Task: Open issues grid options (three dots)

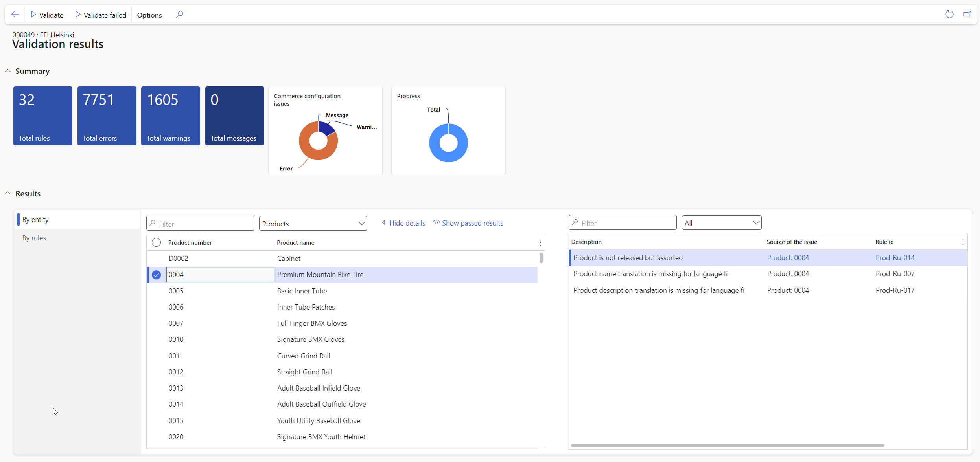Action: (963, 242)
